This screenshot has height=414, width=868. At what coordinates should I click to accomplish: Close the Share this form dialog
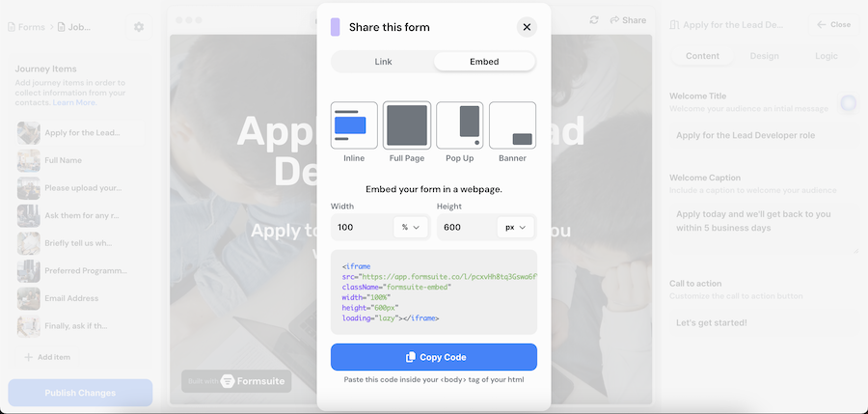point(527,27)
